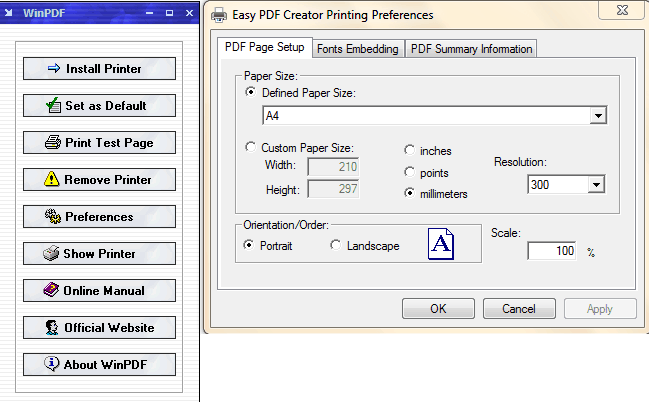Open the A4 paper size dropdown
The height and width of the screenshot is (402, 649).
coord(598,116)
